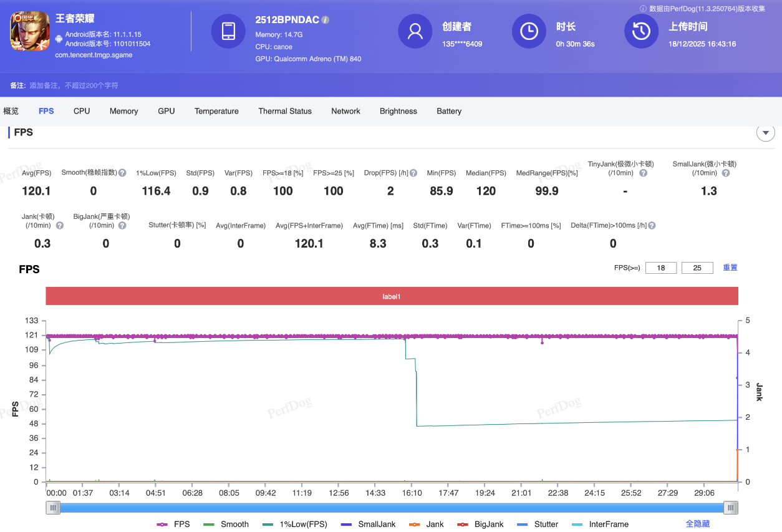Click the duration clock icon

pos(529,31)
